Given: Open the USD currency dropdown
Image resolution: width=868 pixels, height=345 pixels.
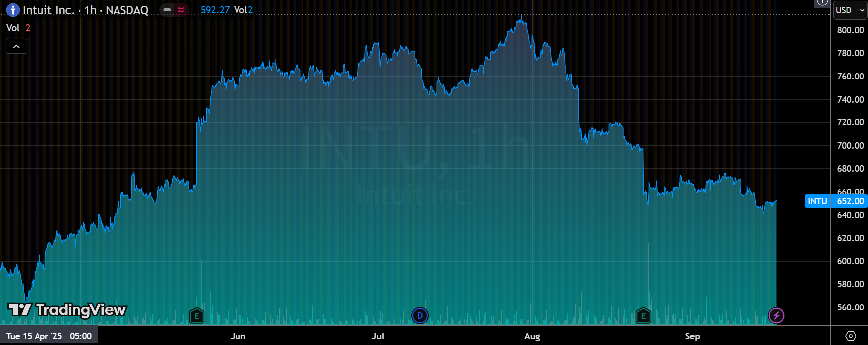Looking at the screenshot, I should pyautogui.click(x=850, y=10).
